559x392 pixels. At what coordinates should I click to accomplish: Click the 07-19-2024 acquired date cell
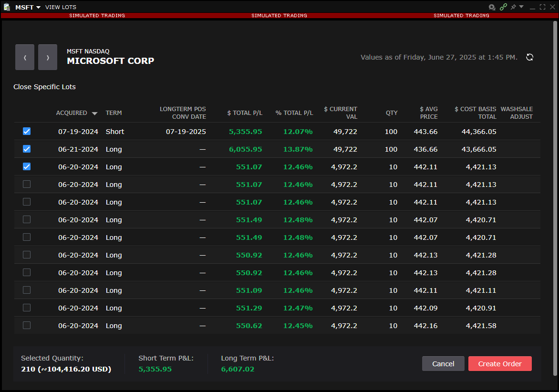78,132
